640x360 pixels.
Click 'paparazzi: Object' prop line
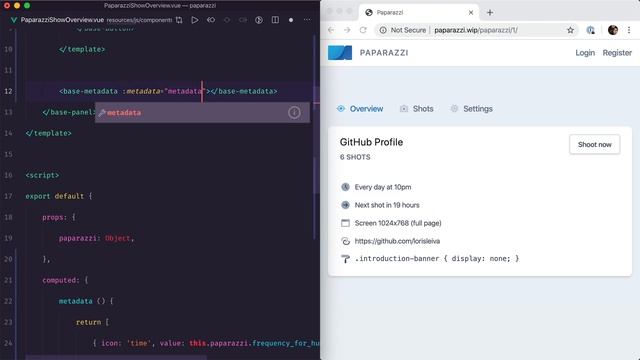[96, 238]
